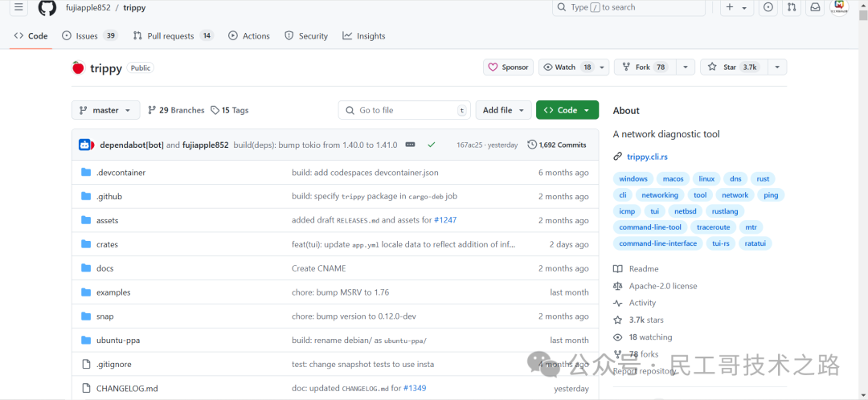Screen dimensions: 868x400
Task: View the 18 watching link
Action: pyautogui.click(x=650, y=337)
